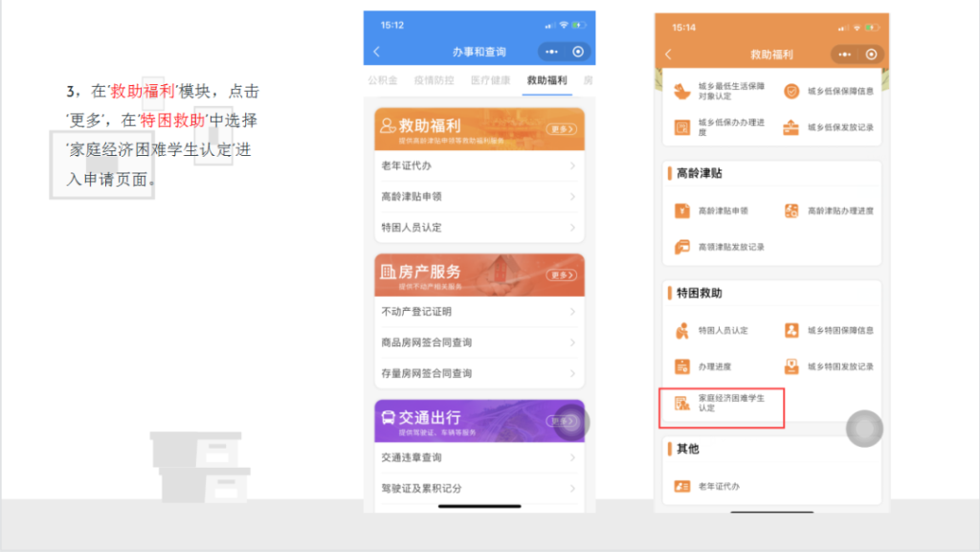Tap the 办理进度 icon under 特困救助
The width and height of the screenshot is (980, 552).
click(x=682, y=366)
